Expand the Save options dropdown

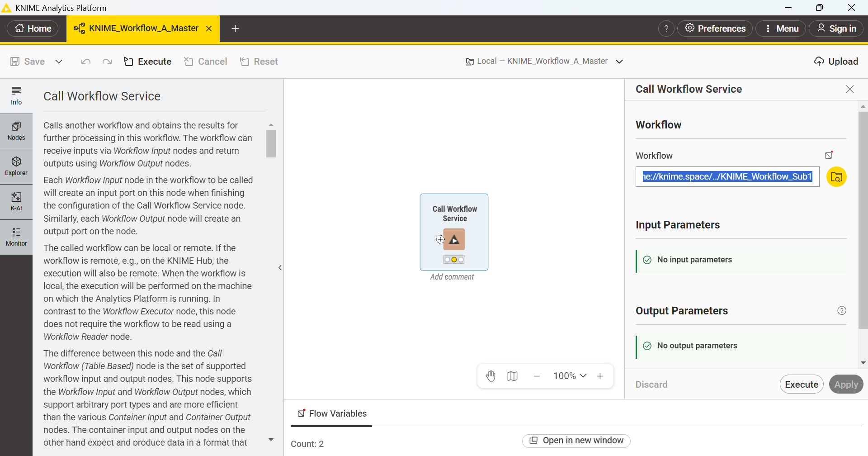coord(59,62)
